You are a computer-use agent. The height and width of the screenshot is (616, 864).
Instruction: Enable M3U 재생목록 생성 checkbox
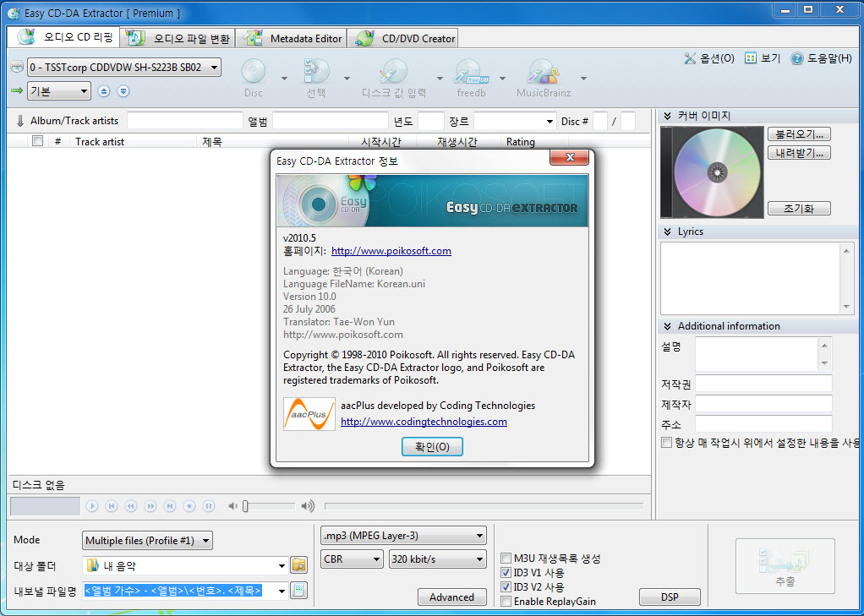(x=506, y=559)
